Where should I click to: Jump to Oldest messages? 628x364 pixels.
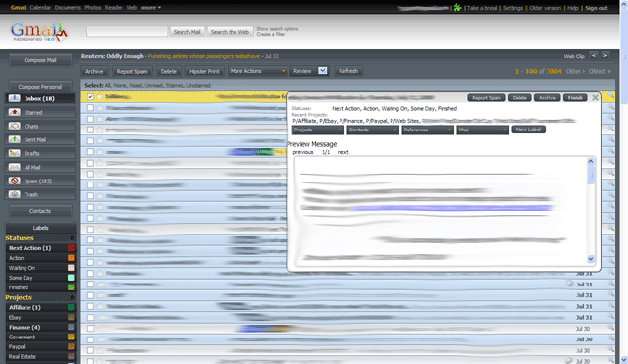600,71
